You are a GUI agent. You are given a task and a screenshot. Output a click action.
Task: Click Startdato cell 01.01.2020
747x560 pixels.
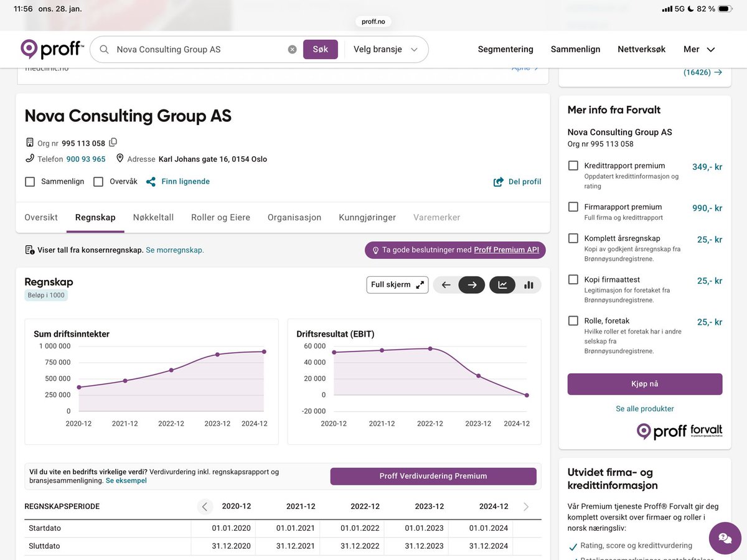point(232,528)
